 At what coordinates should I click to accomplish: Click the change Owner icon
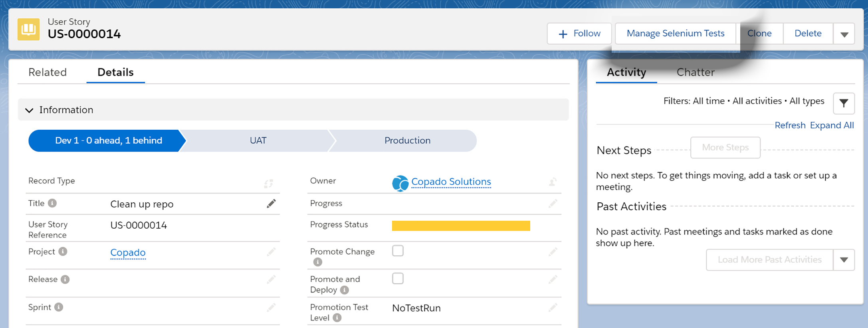coord(553,182)
